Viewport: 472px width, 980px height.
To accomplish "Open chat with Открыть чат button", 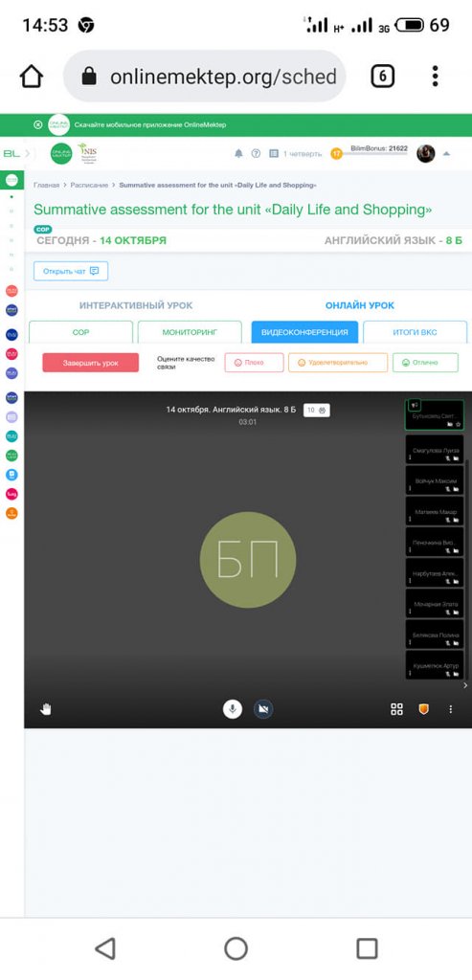I will [71, 271].
